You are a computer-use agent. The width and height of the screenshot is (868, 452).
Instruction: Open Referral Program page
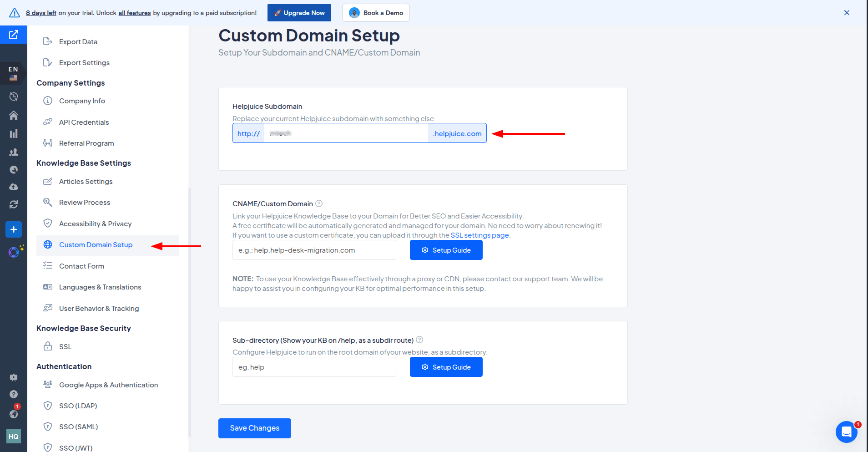tap(108, 143)
